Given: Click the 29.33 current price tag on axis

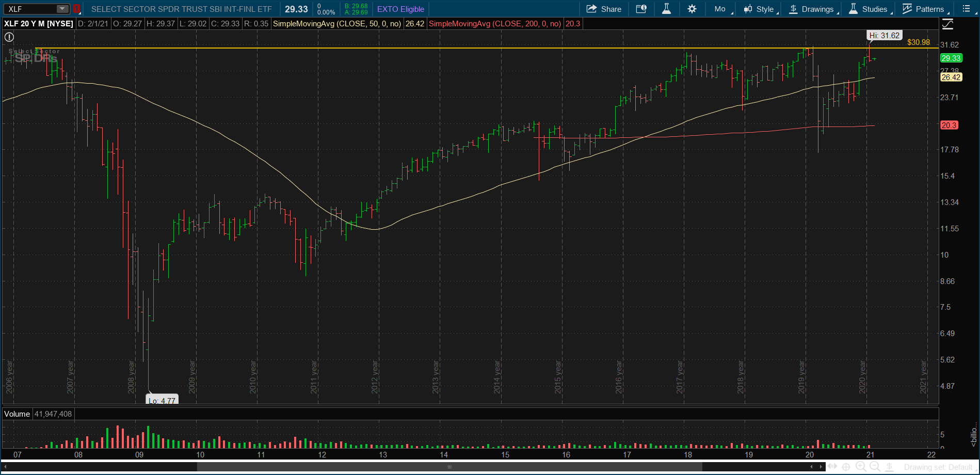Looking at the screenshot, I should 951,58.
